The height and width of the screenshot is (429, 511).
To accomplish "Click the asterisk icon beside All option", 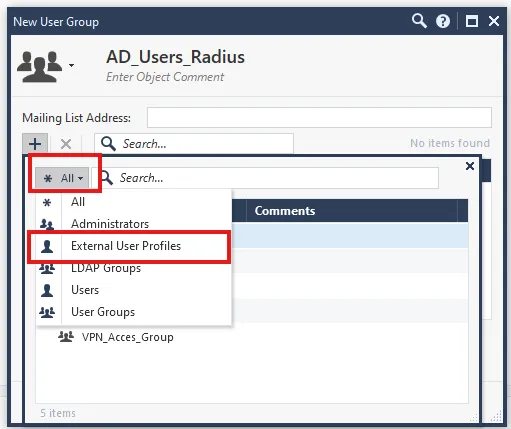I will (x=47, y=202).
